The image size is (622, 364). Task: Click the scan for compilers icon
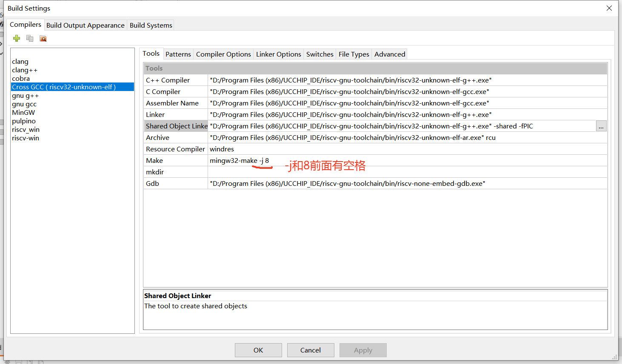pyautogui.click(x=43, y=38)
